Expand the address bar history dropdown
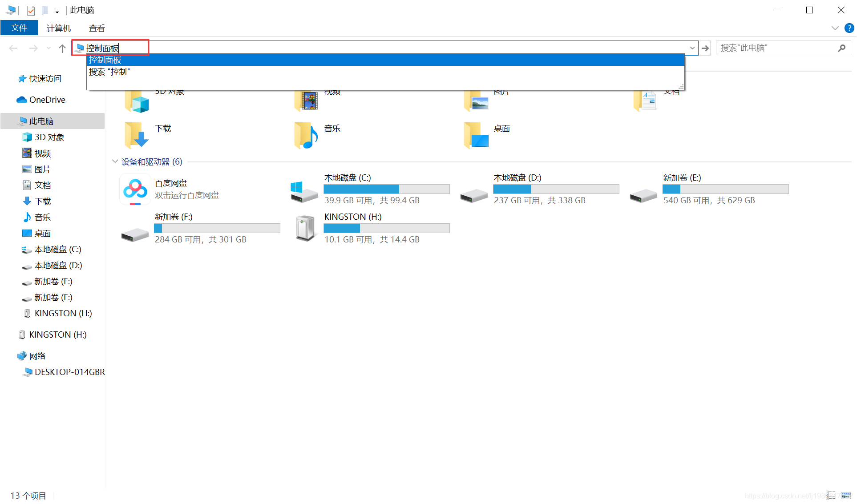The height and width of the screenshot is (504, 857). [692, 48]
